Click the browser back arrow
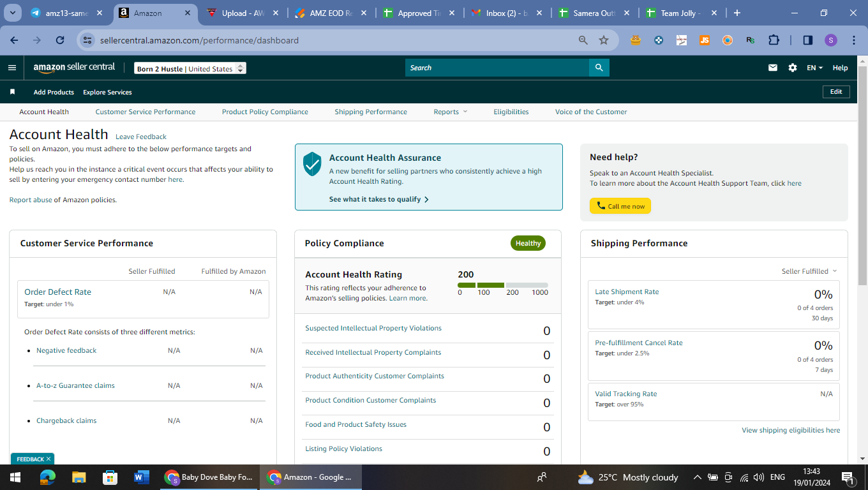The height and width of the screenshot is (490, 868). pyautogui.click(x=14, y=40)
